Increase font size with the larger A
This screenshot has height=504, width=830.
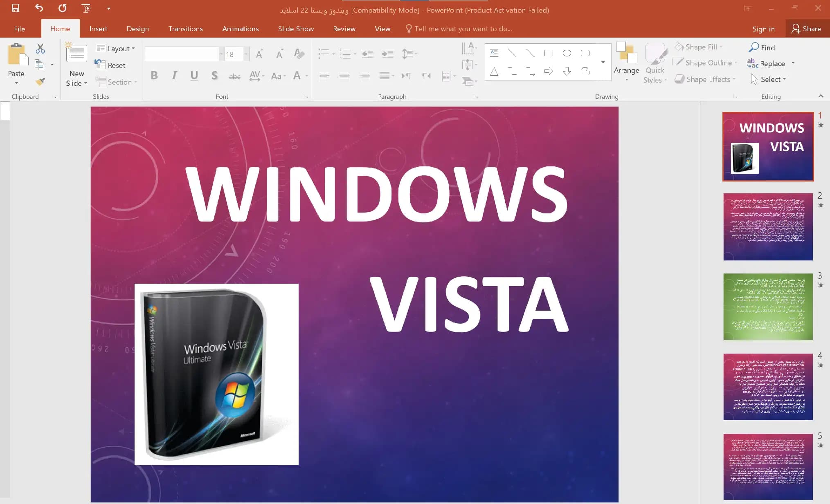click(259, 54)
